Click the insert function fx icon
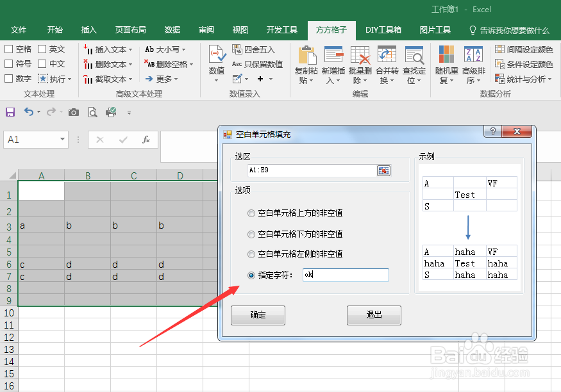Viewport: 561px width, 392px height. [146, 140]
